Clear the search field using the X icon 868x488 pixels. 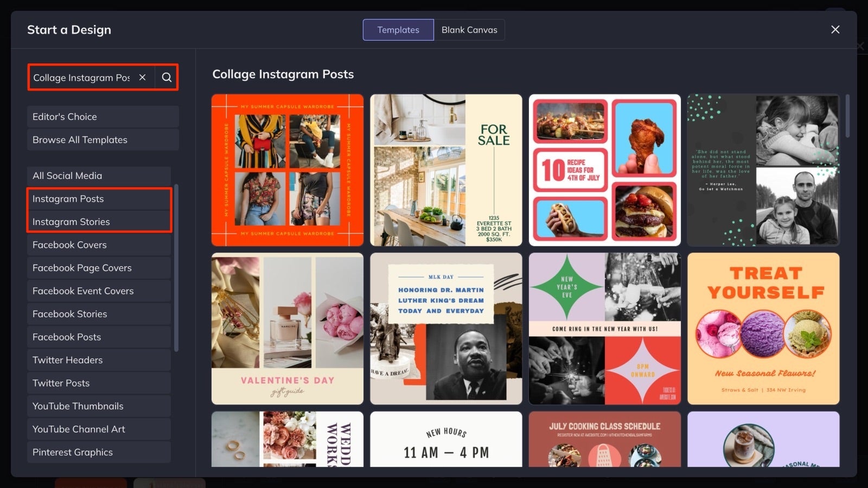coord(142,78)
